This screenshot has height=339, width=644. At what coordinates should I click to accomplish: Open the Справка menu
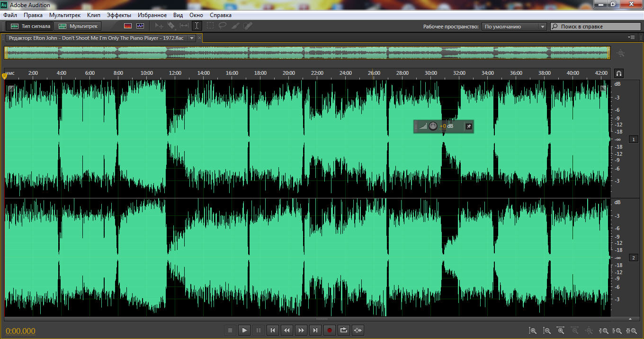click(x=221, y=15)
